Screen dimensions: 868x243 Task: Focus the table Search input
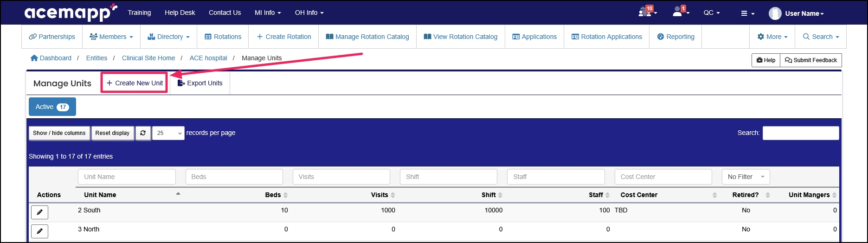coord(801,133)
